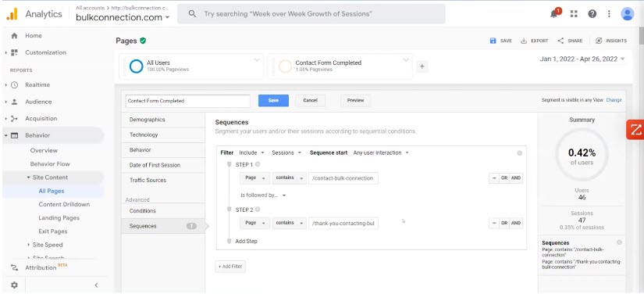Select the Behavior segment tab
This screenshot has width=644, height=294.
163,150
